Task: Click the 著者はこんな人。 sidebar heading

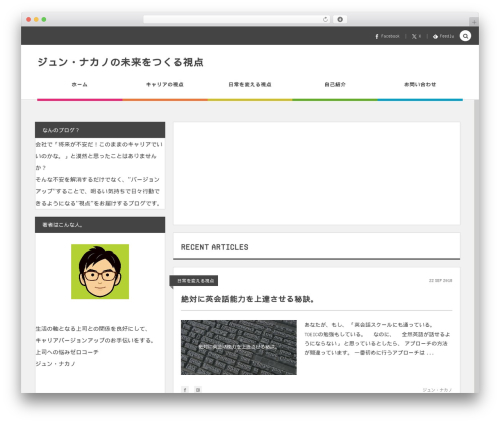Action: pyautogui.click(x=100, y=225)
